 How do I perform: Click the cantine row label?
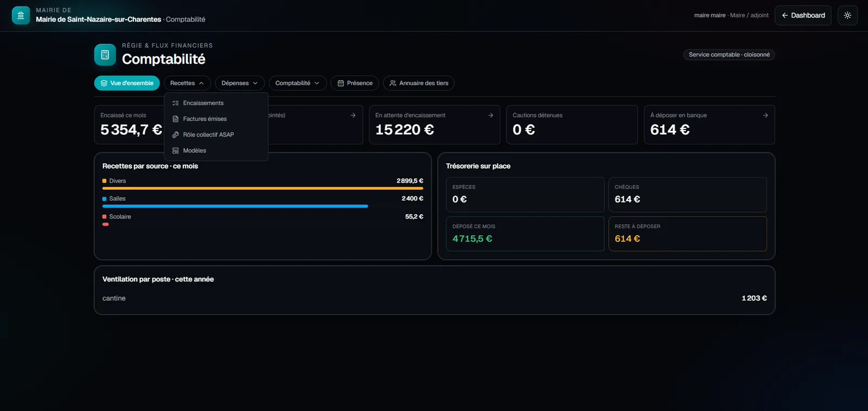coord(114,298)
